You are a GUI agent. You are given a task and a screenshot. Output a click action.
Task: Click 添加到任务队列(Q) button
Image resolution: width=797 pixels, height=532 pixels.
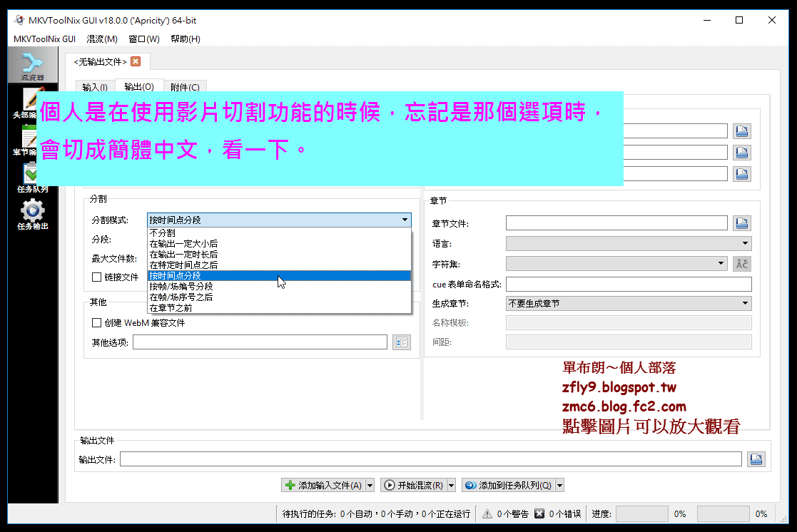tap(509, 485)
